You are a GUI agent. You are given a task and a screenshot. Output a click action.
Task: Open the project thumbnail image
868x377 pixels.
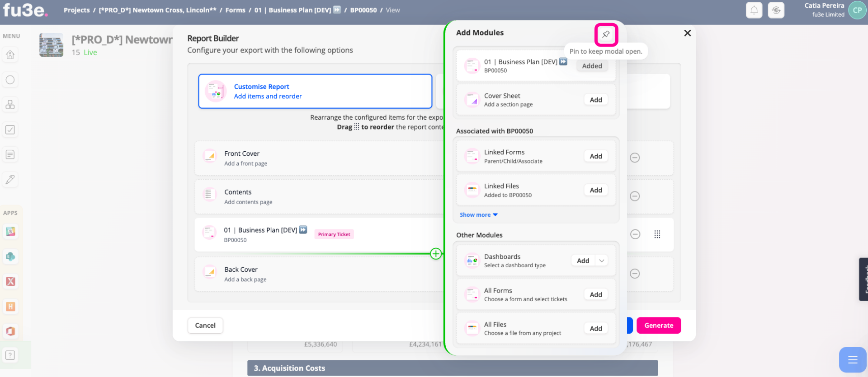click(x=51, y=45)
